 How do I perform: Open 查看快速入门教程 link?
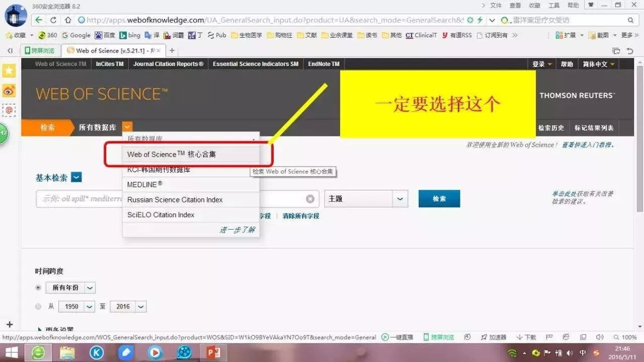(588, 145)
